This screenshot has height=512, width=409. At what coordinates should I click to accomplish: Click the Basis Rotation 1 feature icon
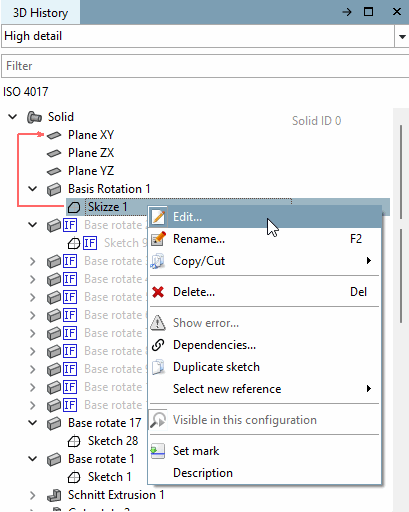click(54, 189)
